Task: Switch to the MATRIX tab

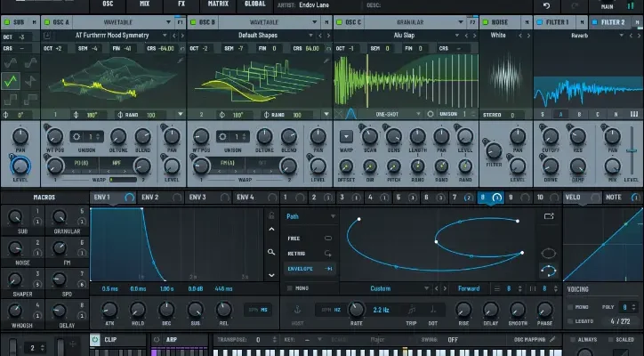Action: pyautogui.click(x=218, y=4)
